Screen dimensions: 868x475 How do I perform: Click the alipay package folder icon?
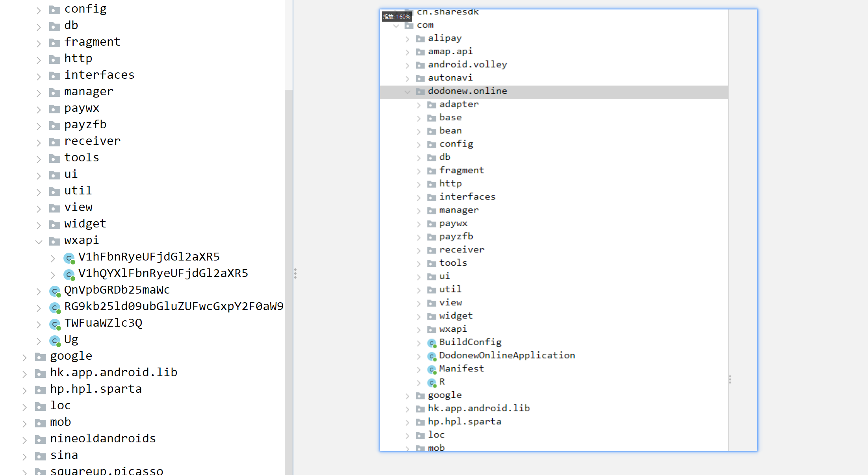coord(420,39)
